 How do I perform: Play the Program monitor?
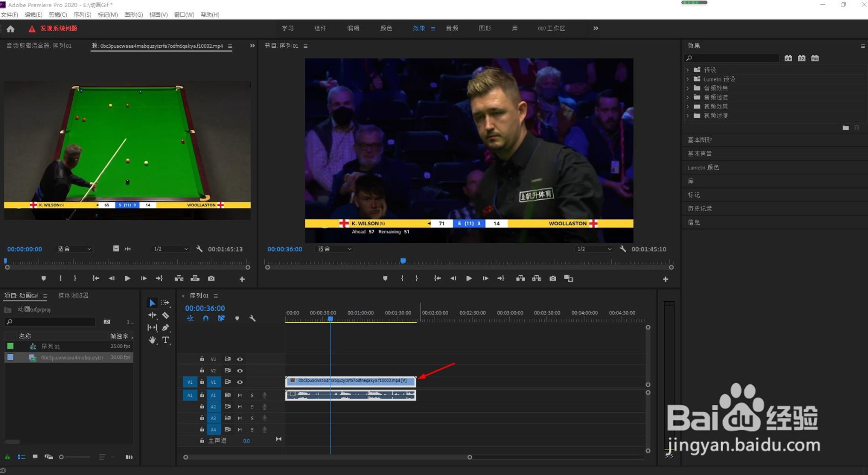pyautogui.click(x=469, y=278)
